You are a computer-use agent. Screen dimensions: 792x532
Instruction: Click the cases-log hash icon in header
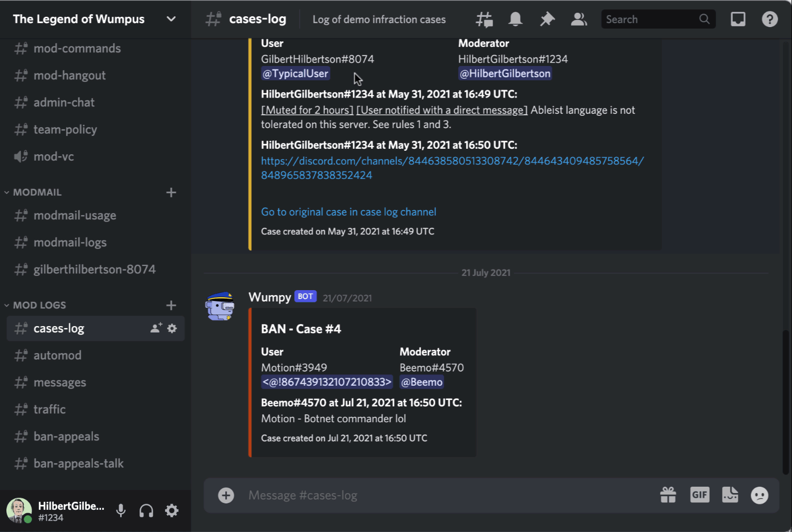pyautogui.click(x=213, y=19)
